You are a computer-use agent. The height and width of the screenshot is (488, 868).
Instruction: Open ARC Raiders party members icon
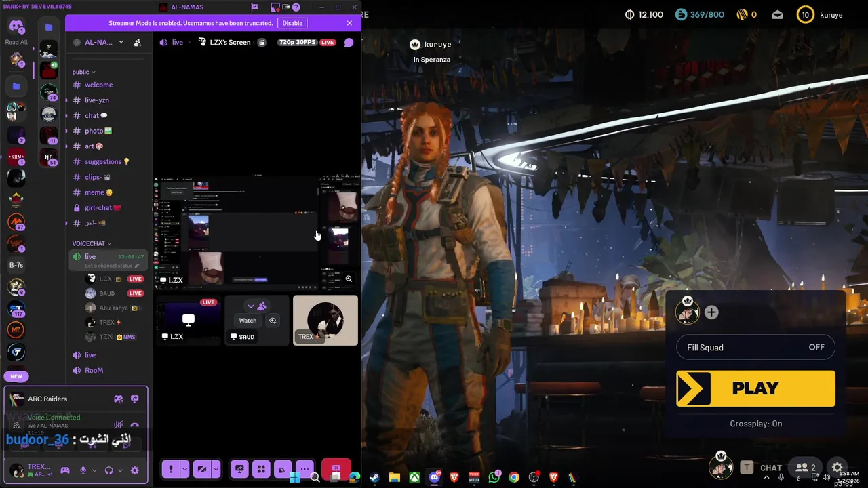coord(806,468)
